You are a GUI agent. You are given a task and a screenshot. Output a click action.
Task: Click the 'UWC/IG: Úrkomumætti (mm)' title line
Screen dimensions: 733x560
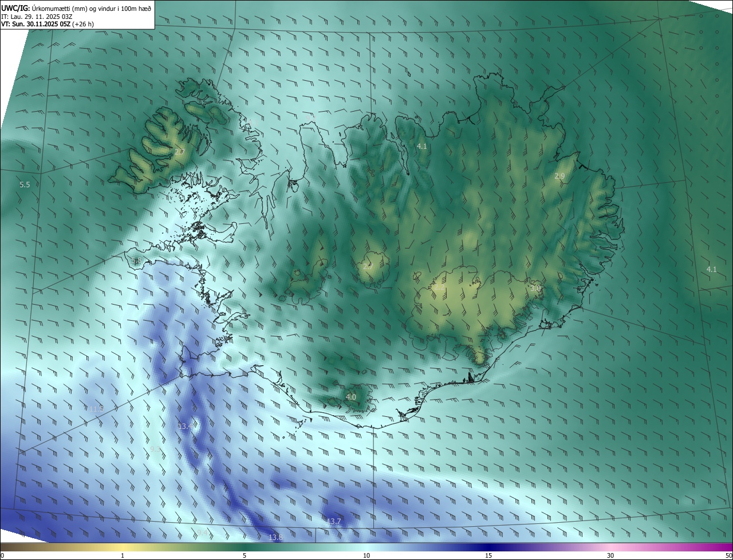[76, 7]
